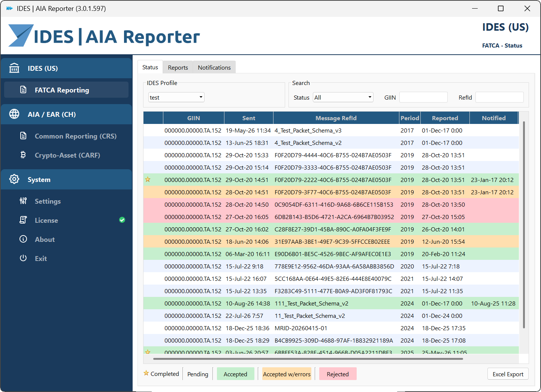Click the Common Reporting (CRS) document icon

point(23,136)
